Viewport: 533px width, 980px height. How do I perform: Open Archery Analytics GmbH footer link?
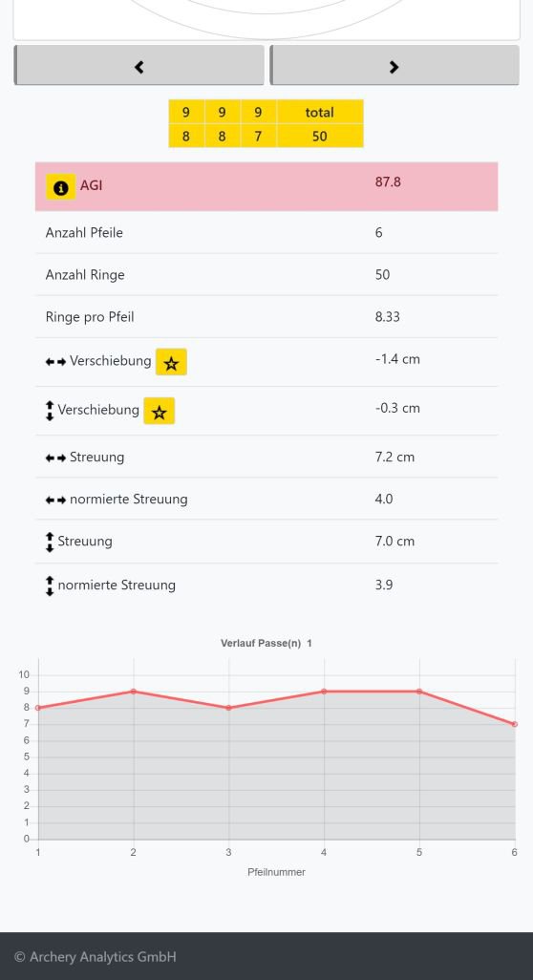click(x=96, y=956)
